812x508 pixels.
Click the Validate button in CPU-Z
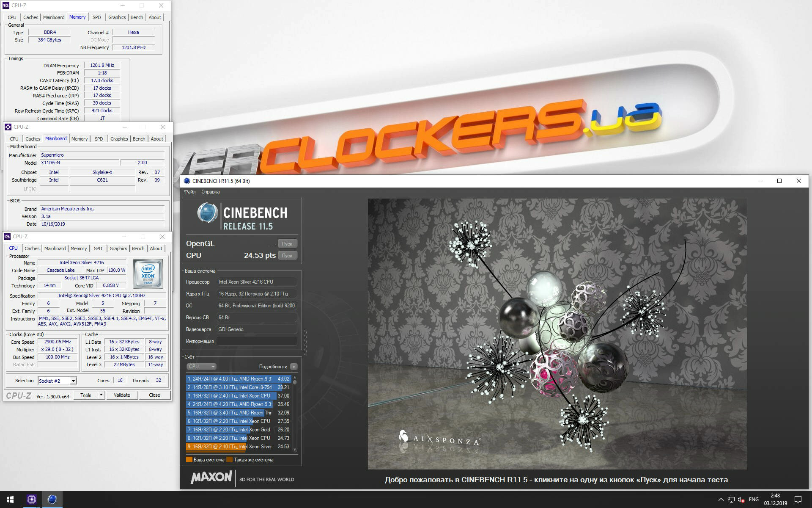[x=122, y=395]
